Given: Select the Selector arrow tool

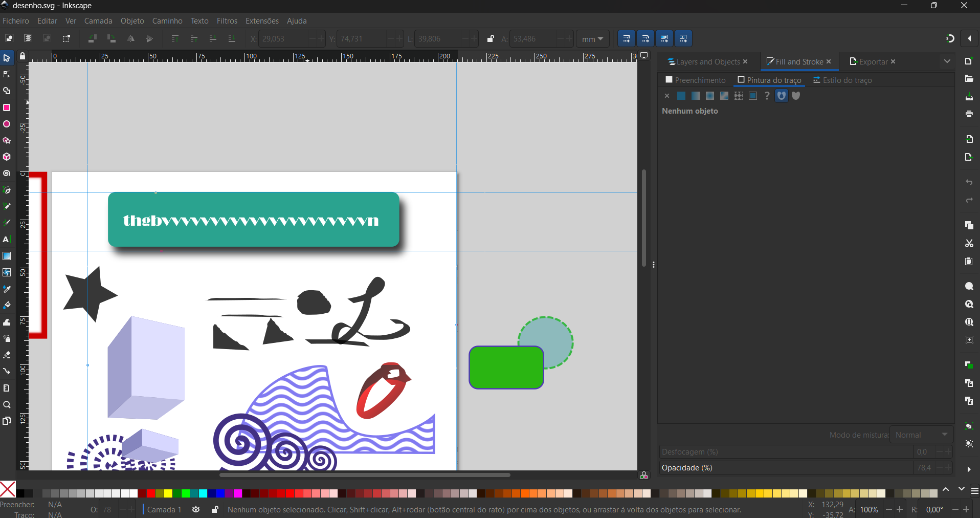Looking at the screenshot, I should tap(7, 58).
